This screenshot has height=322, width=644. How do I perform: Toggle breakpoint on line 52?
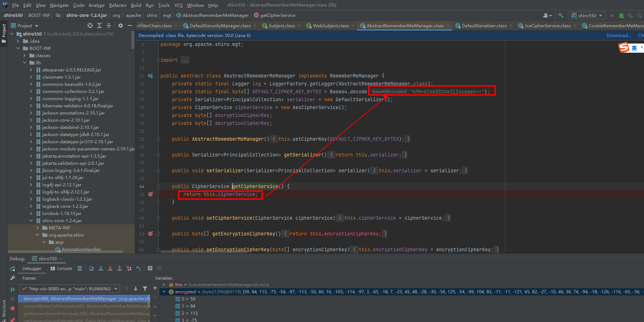click(150, 234)
